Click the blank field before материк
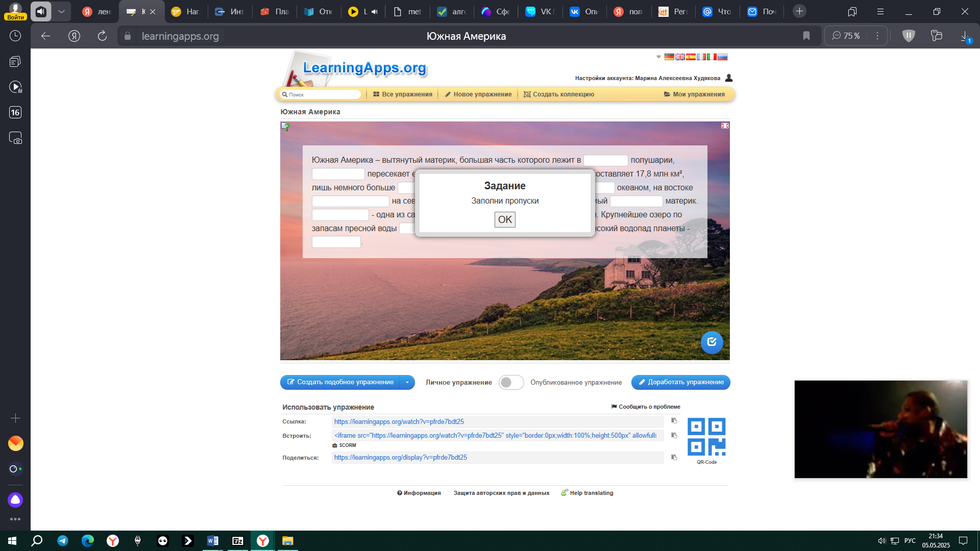 [636, 201]
